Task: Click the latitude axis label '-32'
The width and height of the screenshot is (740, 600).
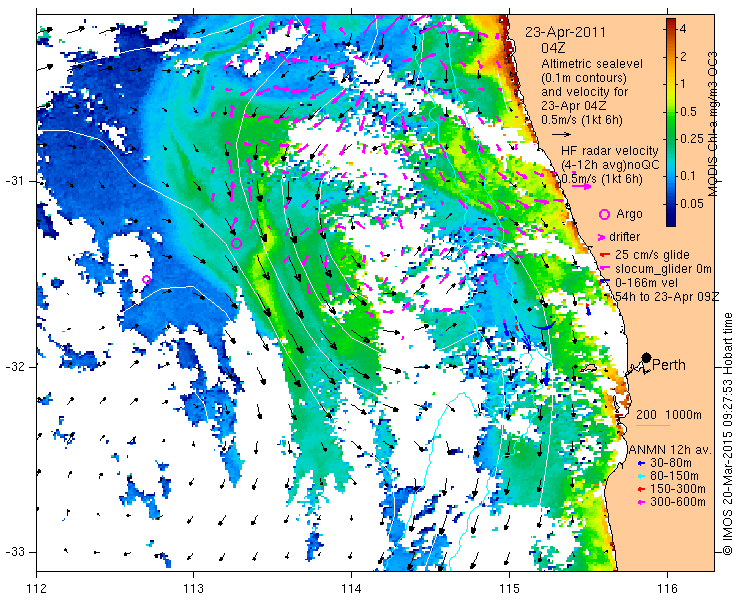Action: tap(15, 367)
